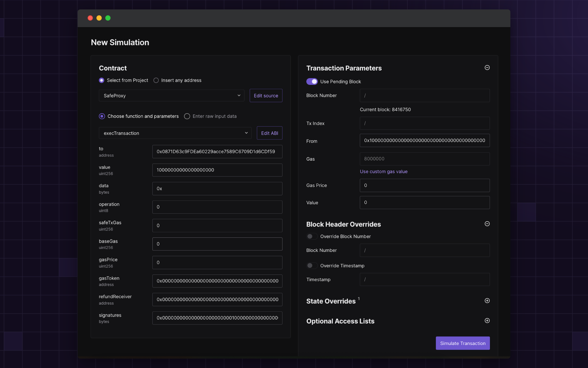
Task: Click the From address input field
Action: (424, 140)
